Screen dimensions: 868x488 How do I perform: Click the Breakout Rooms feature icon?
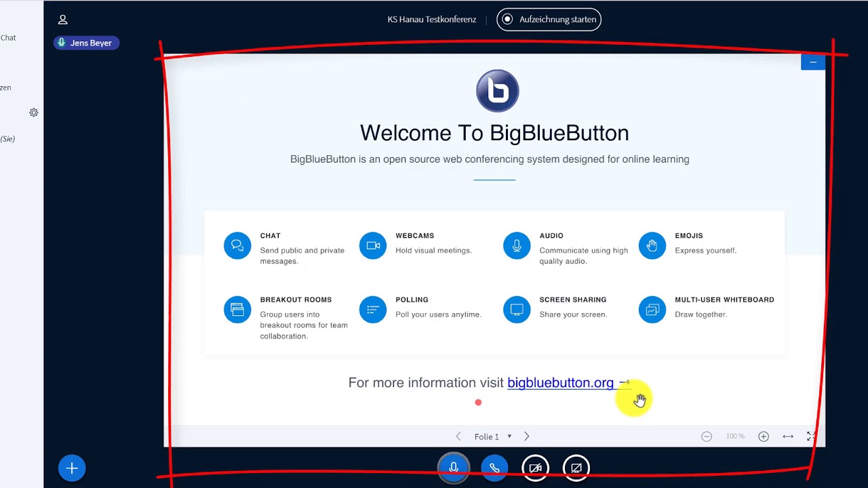(x=237, y=310)
